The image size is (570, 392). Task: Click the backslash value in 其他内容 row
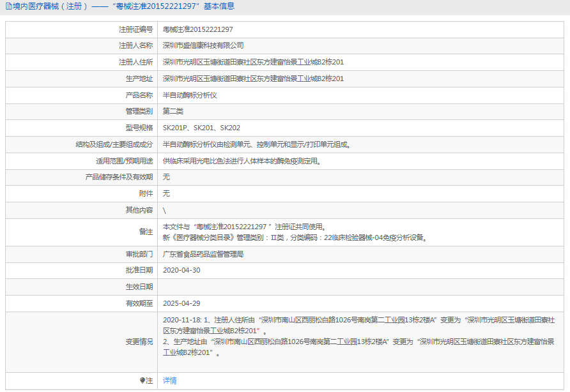pyautogui.click(x=164, y=211)
